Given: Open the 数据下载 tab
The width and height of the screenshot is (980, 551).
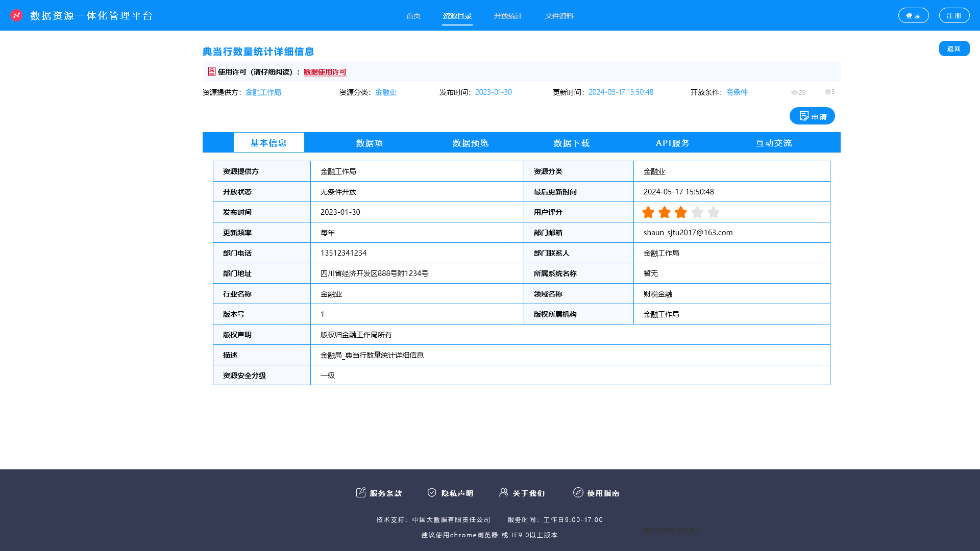Looking at the screenshot, I should [572, 143].
